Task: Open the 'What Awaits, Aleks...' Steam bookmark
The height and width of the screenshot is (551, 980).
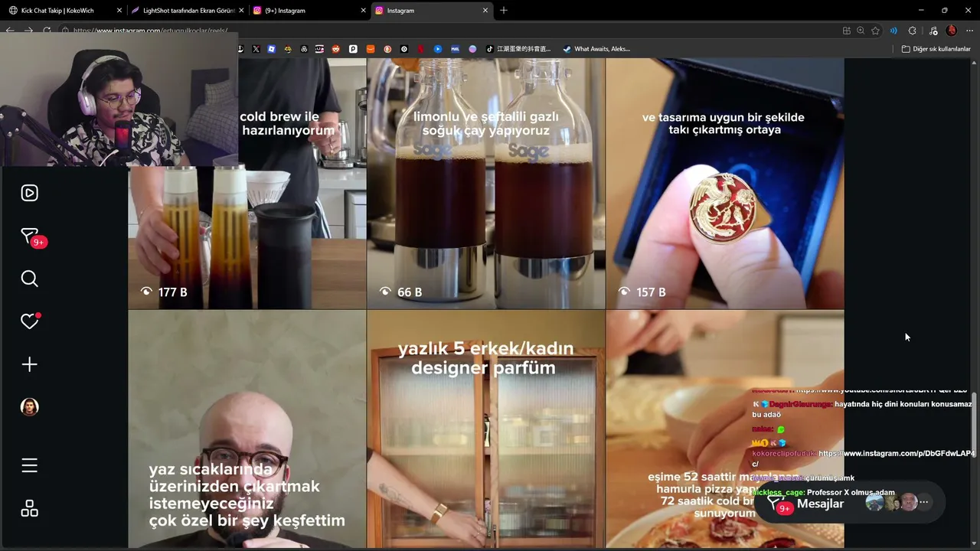Action: tap(596, 49)
